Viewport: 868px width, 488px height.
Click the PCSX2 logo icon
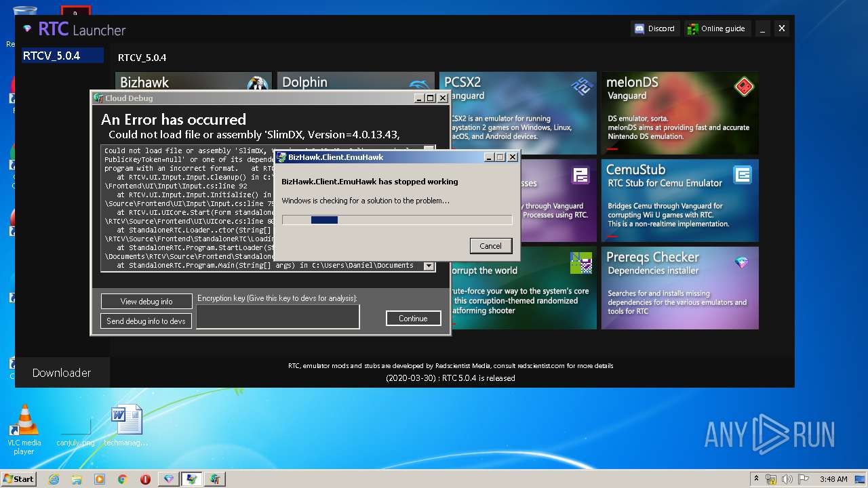(x=581, y=86)
